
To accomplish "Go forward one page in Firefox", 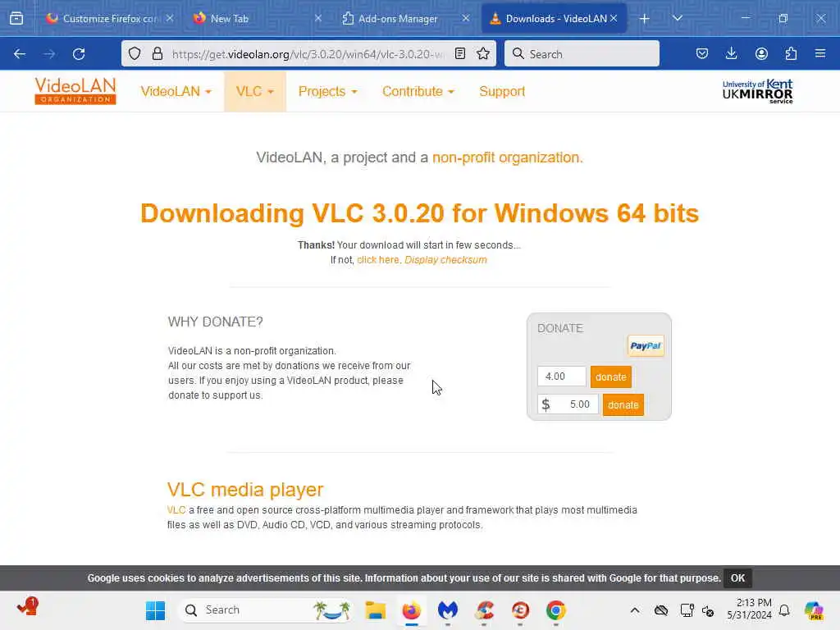I will [x=49, y=53].
